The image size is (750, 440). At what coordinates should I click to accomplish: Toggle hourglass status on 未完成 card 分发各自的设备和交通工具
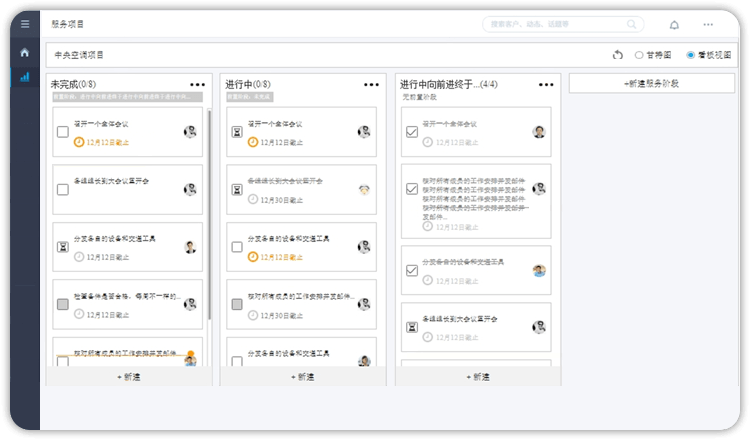(x=63, y=247)
